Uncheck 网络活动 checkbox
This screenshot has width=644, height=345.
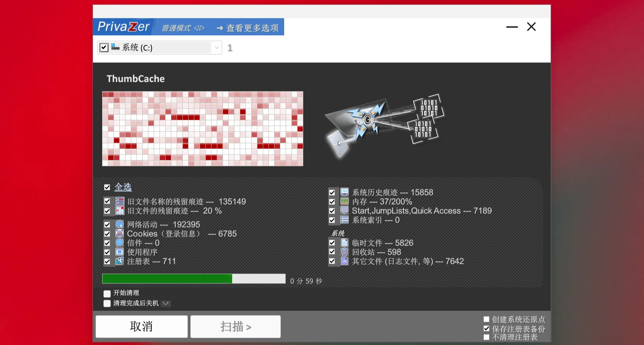point(107,225)
